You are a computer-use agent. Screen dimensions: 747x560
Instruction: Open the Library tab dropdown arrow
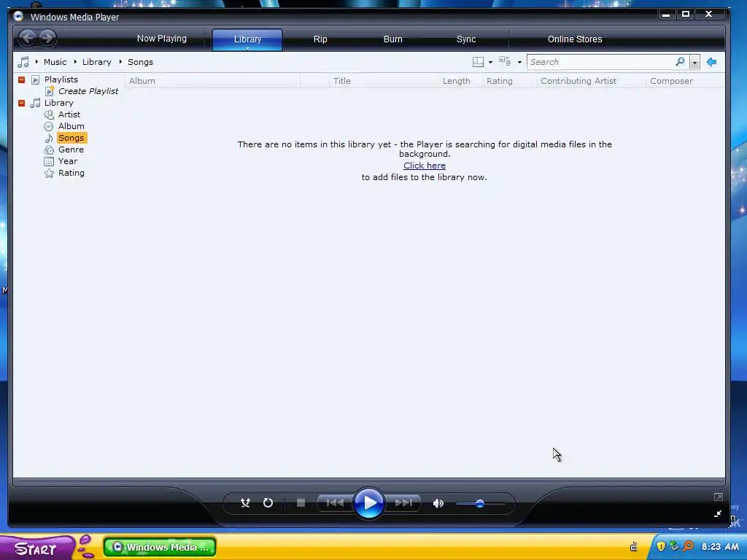click(x=248, y=48)
